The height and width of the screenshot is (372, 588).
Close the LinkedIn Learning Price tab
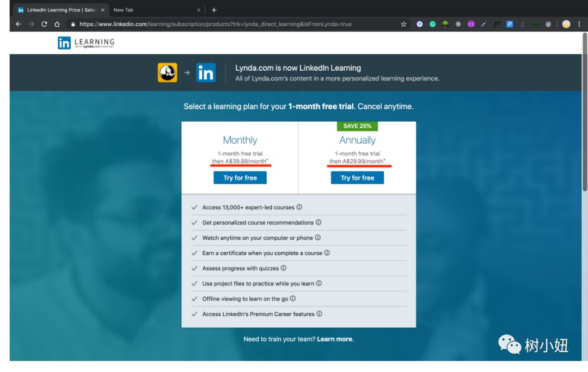pyautogui.click(x=103, y=10)
